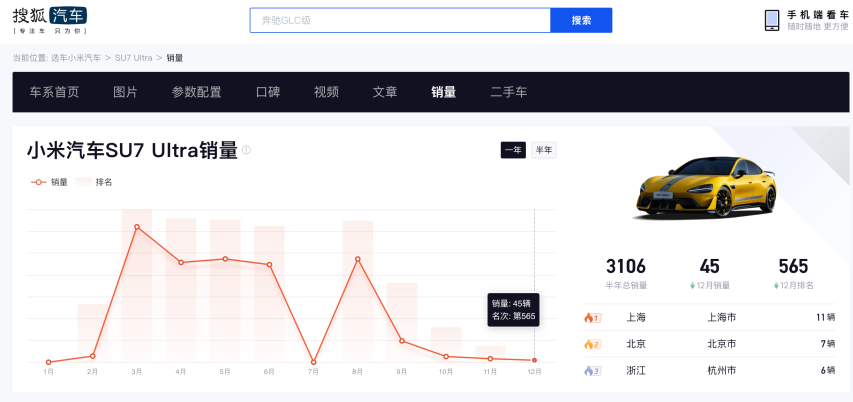Screen dimensions: 853x402
Task: Go to the 口碑 tab
Action: tap(268, 92)
